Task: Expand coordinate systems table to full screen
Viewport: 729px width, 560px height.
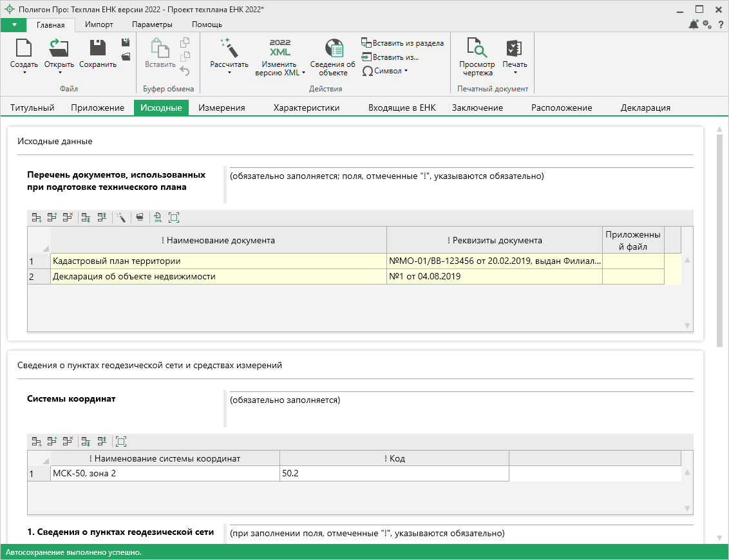Action: pyautogui.click(x=121, y=442)
